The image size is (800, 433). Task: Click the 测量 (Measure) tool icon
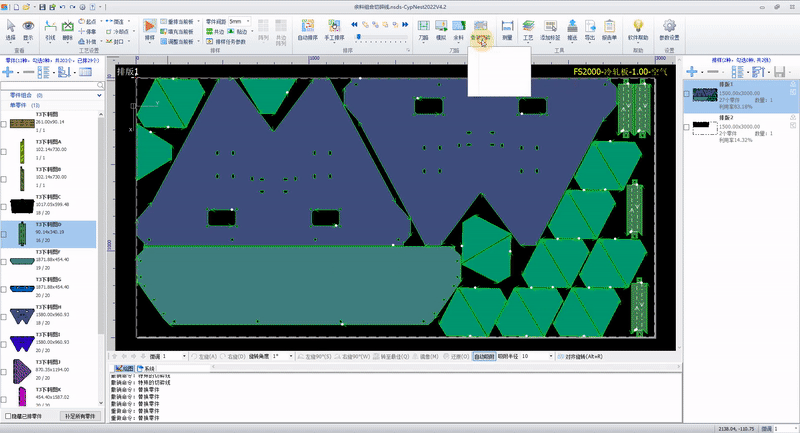507,25
